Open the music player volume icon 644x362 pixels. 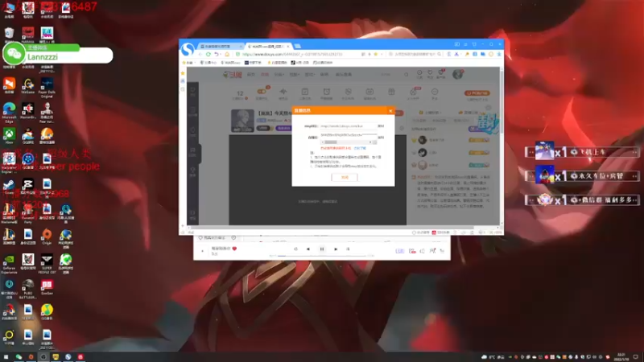(422, 251)
